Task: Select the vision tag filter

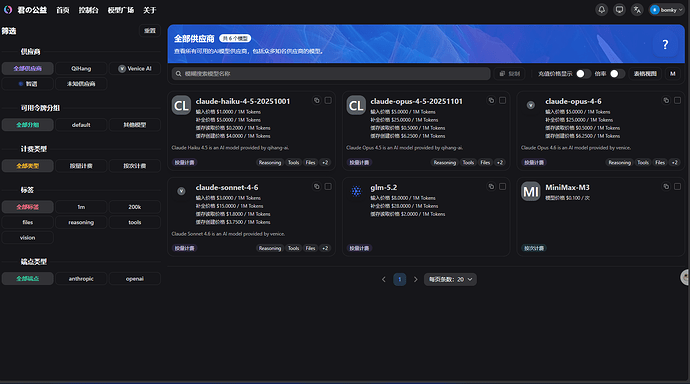Action: coord(27,238)
